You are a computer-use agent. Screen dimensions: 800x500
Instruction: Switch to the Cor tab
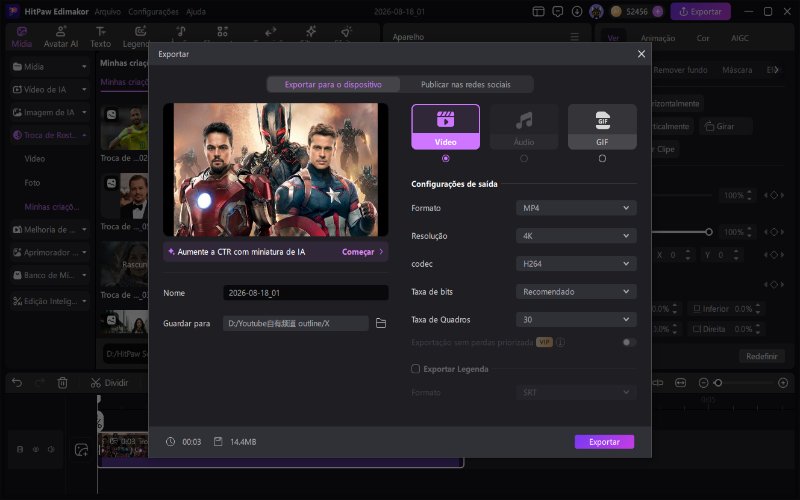click(703, 38)
